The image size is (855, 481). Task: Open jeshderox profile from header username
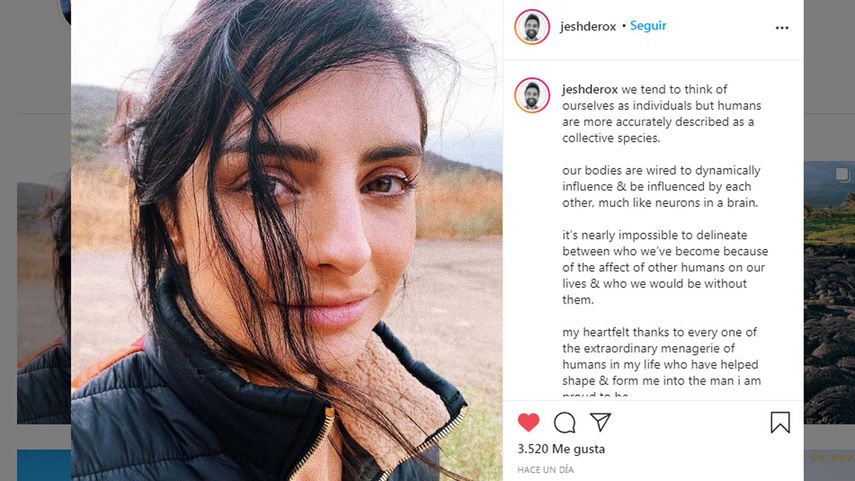[x=587, y=26]
